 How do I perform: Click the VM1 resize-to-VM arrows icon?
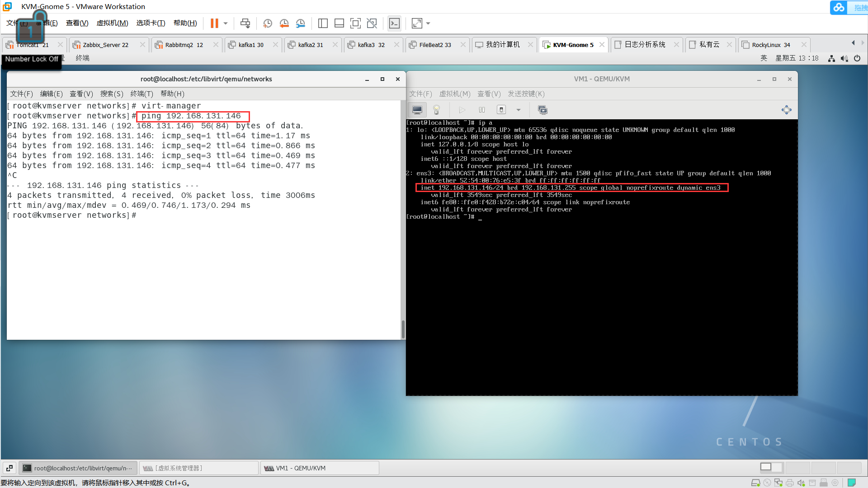coord(786,110)
